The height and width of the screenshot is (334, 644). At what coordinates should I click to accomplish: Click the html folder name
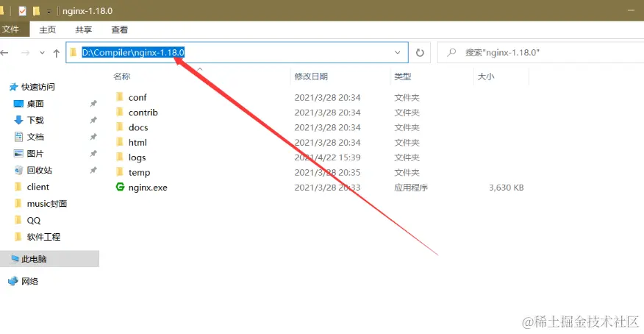pos(137,143)
